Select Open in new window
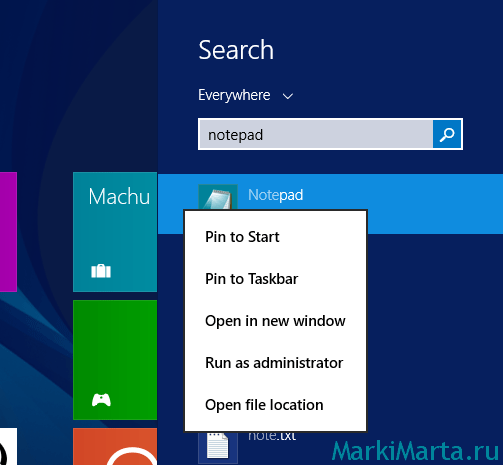The width and height of the screenshot is (503, 465). click(275, 321)
